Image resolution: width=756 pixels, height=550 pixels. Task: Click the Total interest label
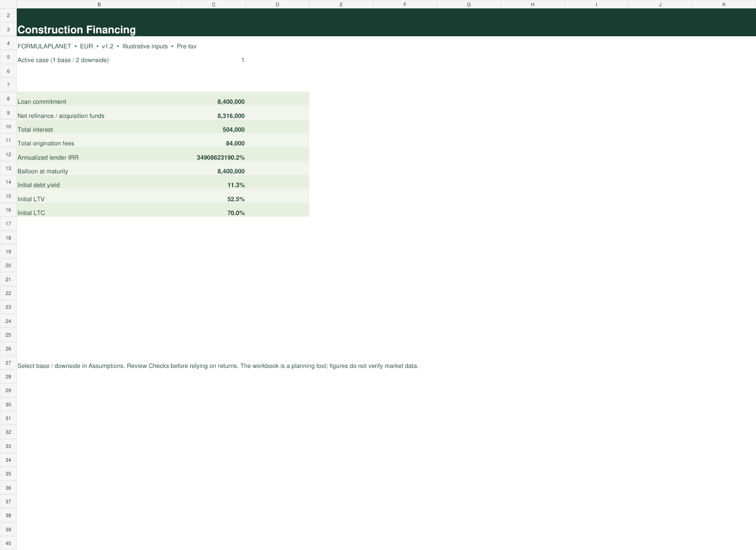click(x=35, y=130)
